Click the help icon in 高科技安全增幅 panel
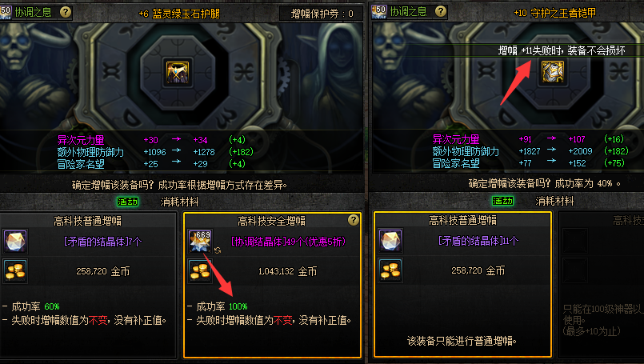Screen dimensions: 644x364 click(x=354, y=220)
